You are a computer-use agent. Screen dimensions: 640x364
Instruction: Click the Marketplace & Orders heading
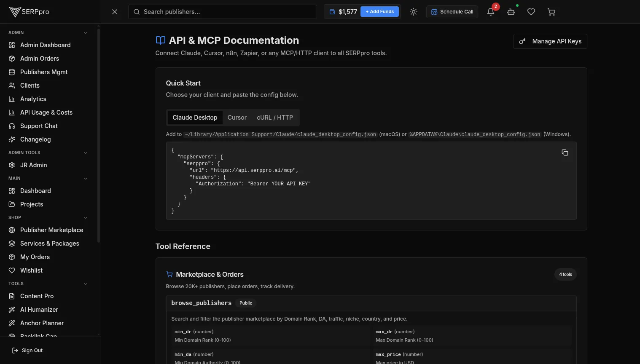(x=210, y=274)
